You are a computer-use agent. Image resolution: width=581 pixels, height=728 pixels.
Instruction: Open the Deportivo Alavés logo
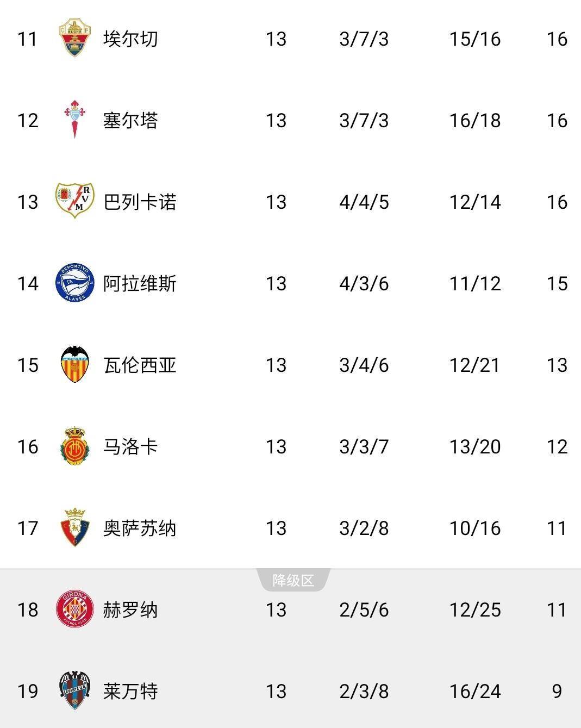coord(74,283)
